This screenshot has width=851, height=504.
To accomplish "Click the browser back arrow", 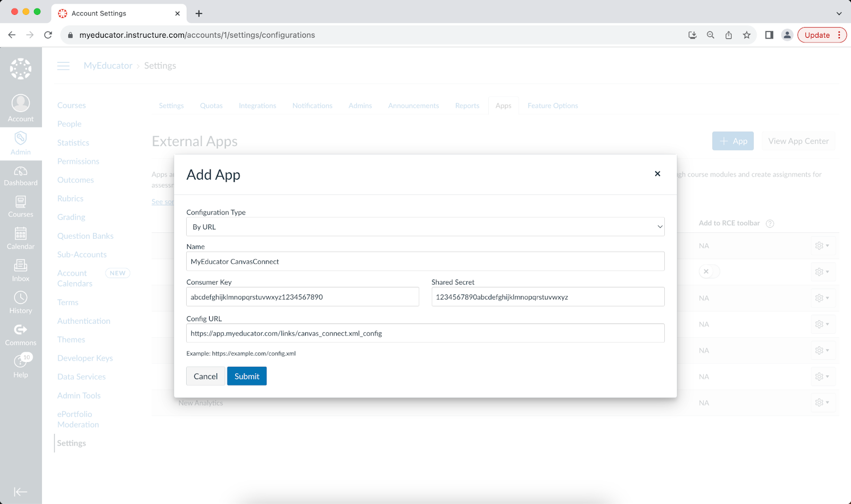I will 12,35.
